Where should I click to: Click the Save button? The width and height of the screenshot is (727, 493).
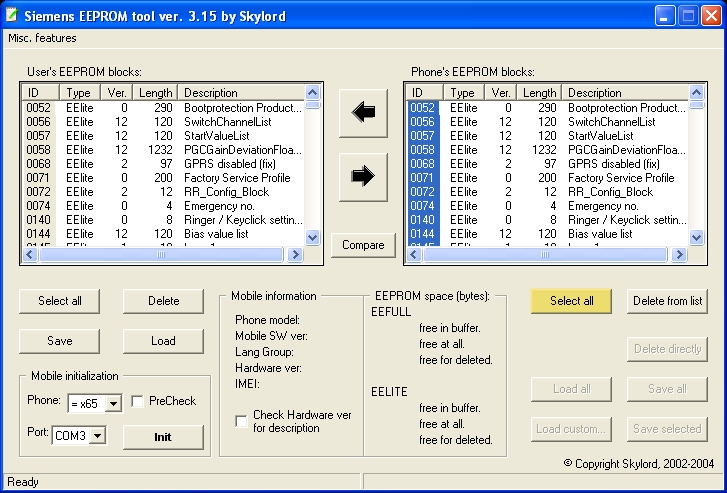click(x=59, y=341)
